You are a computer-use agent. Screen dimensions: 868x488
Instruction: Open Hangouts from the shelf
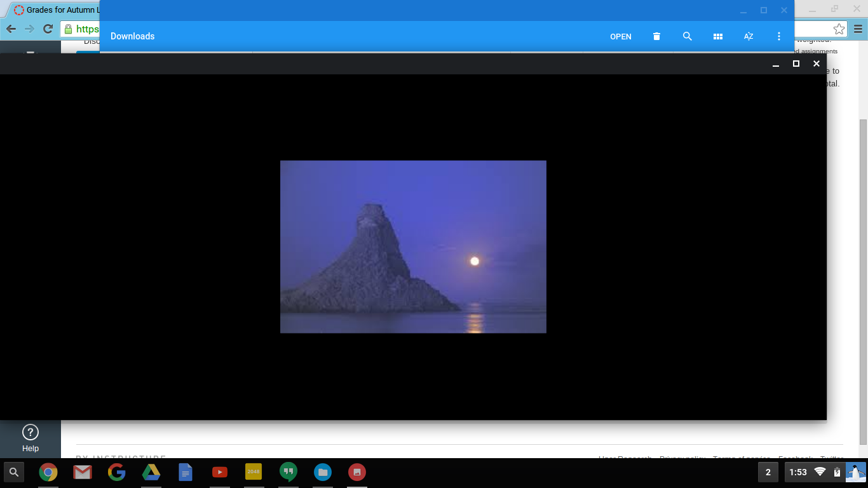point(288,472)
